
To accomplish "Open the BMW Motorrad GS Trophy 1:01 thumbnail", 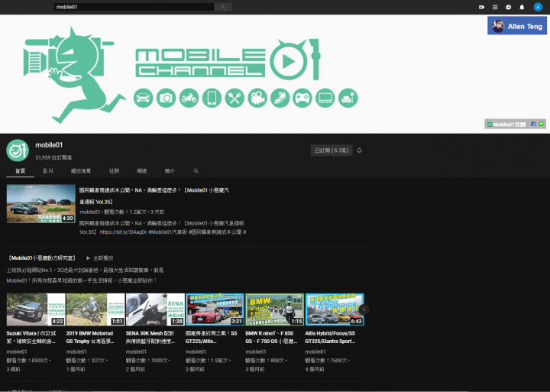I will tap(95, 309).
